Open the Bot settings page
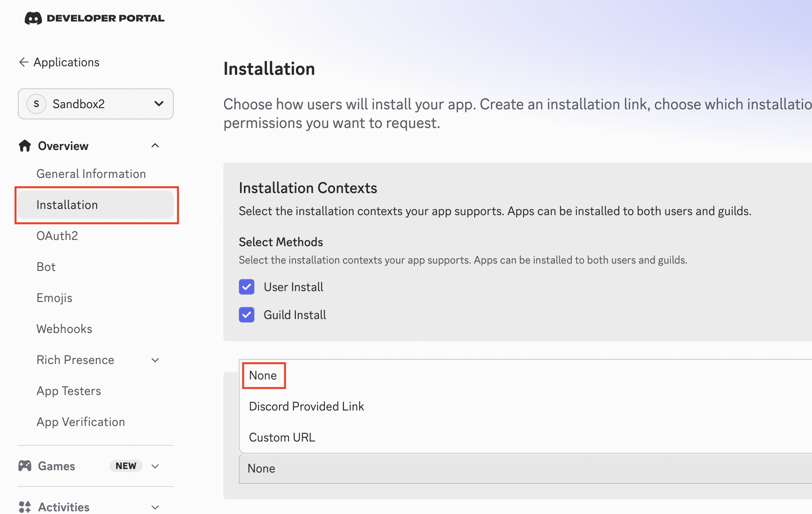The height and width of the screenshot is (514, 812). [46, 267]
